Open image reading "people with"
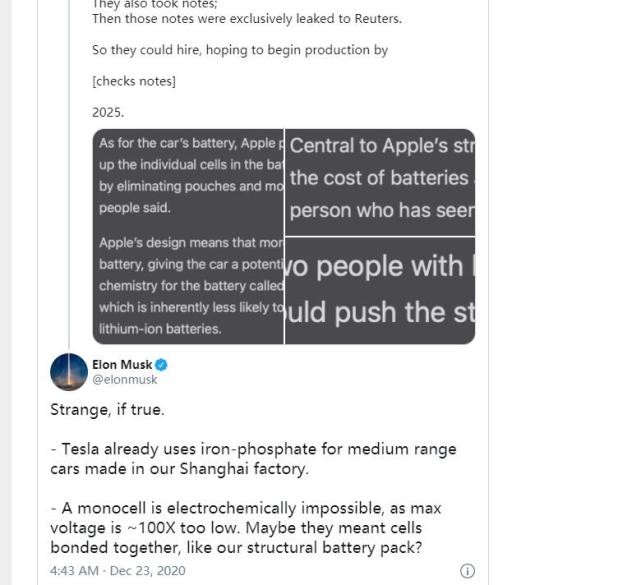Viewport: 641px width, 585px height. point(380,290)
